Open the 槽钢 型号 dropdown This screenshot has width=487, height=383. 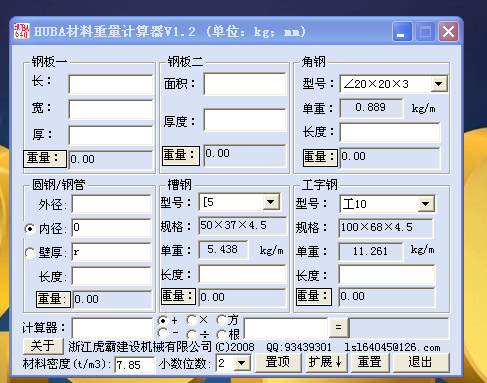[271, 202]
